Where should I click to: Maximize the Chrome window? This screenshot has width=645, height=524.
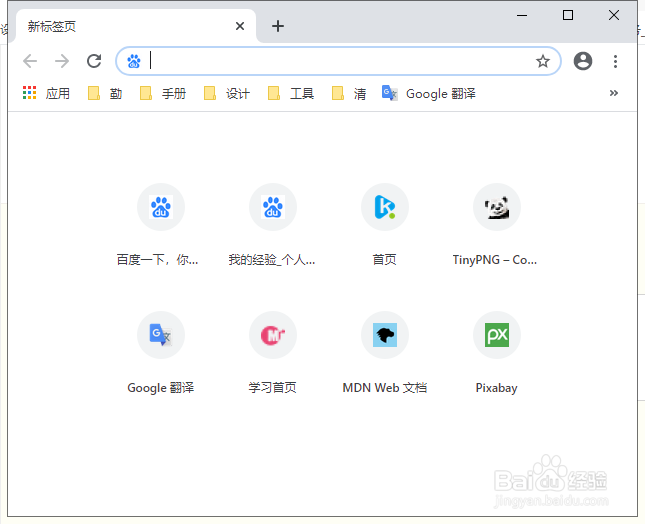568,15
